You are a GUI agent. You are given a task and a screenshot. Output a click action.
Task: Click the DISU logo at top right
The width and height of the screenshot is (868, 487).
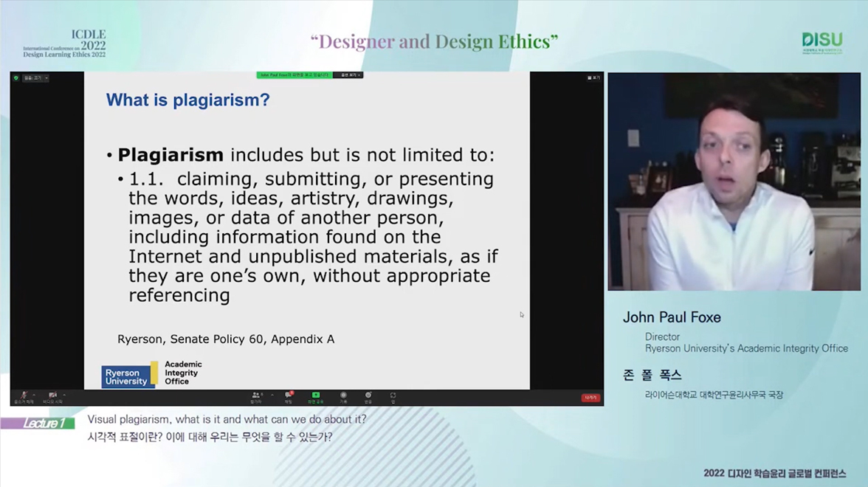pos(821,43)
